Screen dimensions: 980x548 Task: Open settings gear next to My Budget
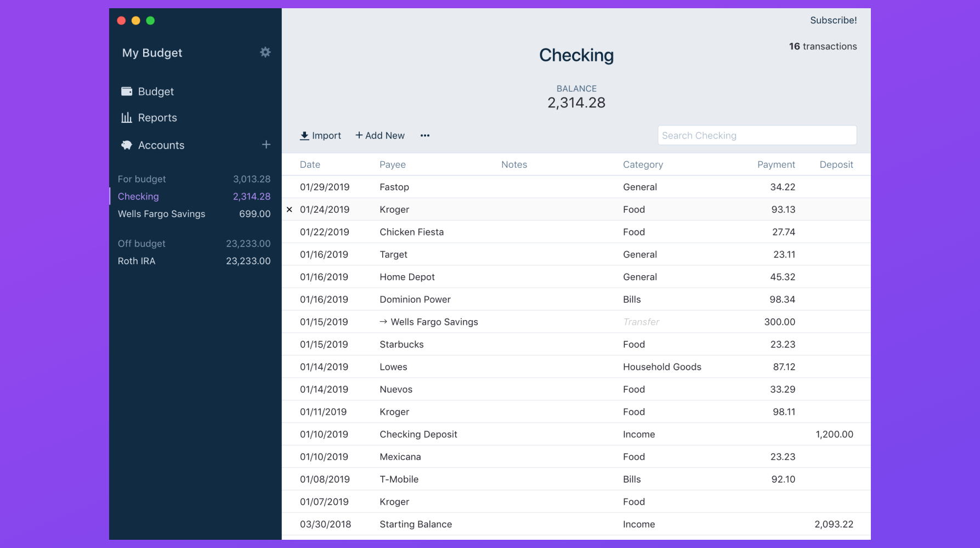tap(265, 52)
